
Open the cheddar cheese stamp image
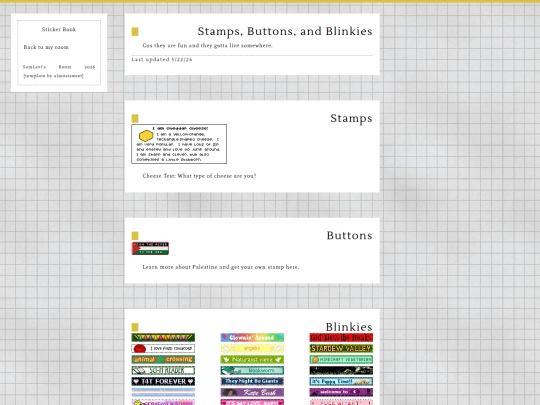pos(179,144)
